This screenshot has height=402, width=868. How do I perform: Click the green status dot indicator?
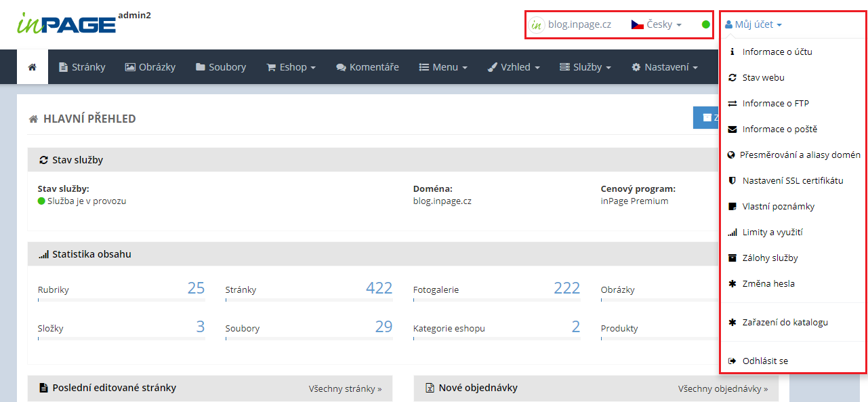705,24
